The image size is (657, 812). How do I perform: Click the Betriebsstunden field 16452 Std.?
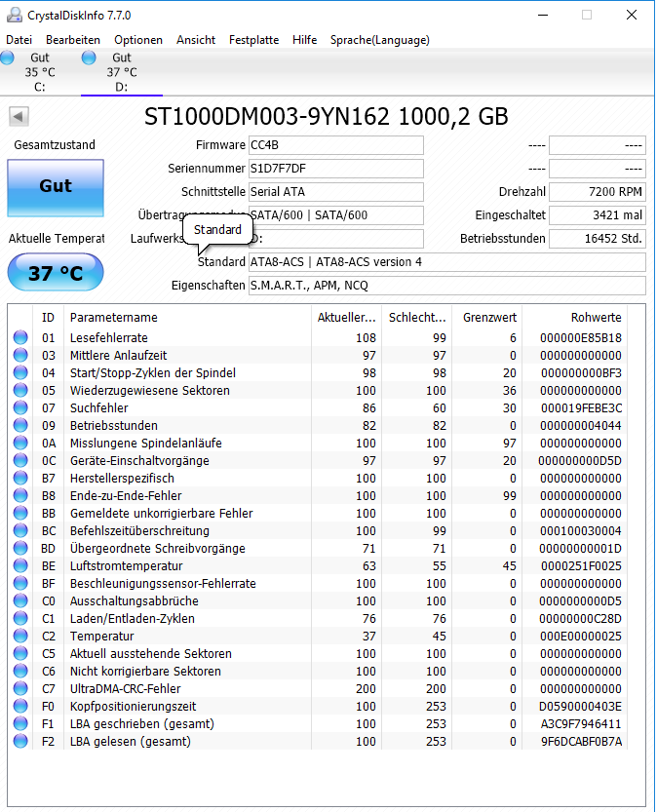pyautogui.click(x=598, y=239)
